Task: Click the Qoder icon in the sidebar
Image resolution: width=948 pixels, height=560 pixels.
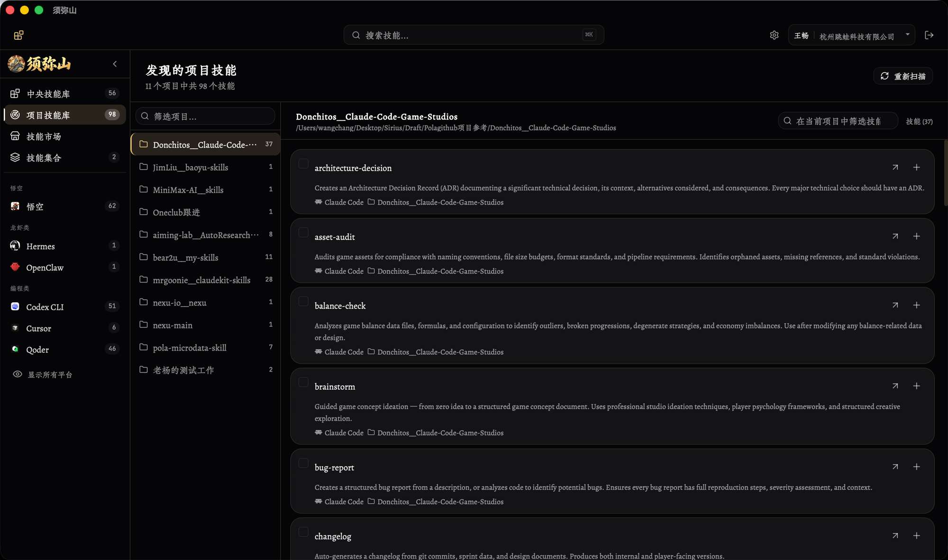Action: (15, 349)
